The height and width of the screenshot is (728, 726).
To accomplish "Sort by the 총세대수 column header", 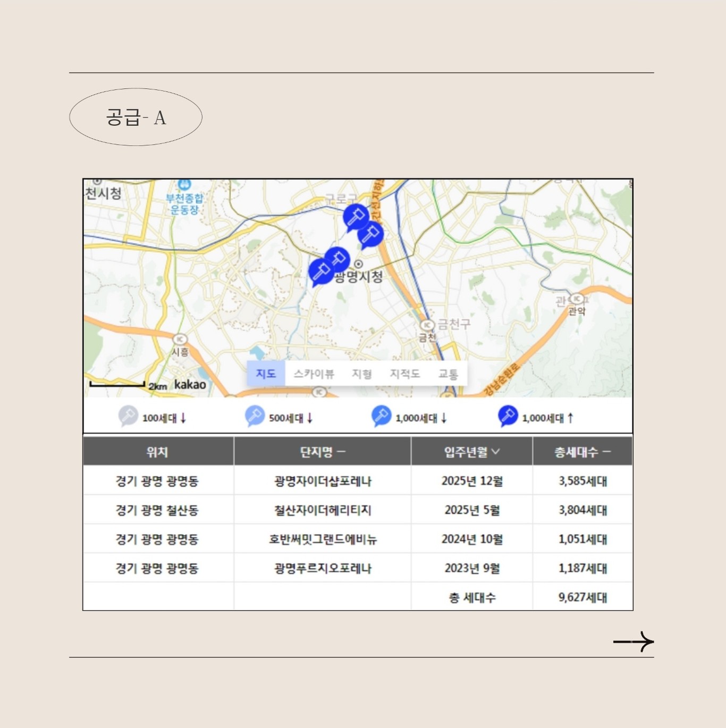I will [x=583, y=452].
